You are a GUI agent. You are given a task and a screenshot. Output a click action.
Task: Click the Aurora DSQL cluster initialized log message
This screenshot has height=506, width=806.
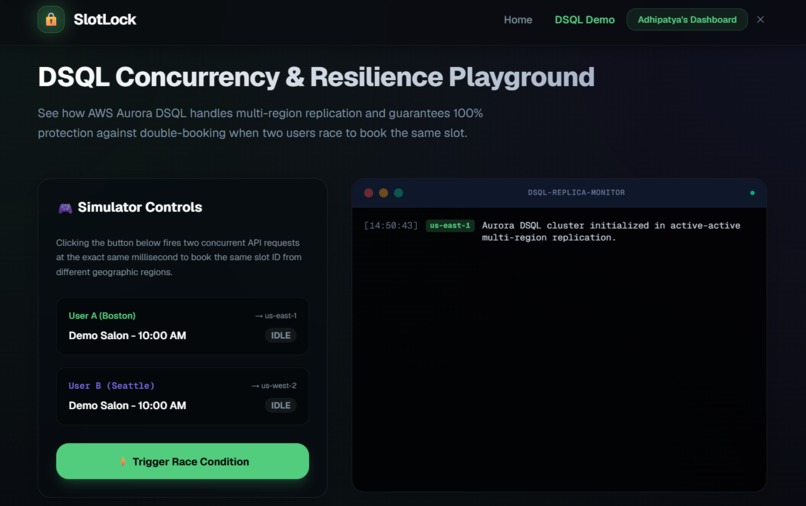pyautogui.click(x=611, y=231)
